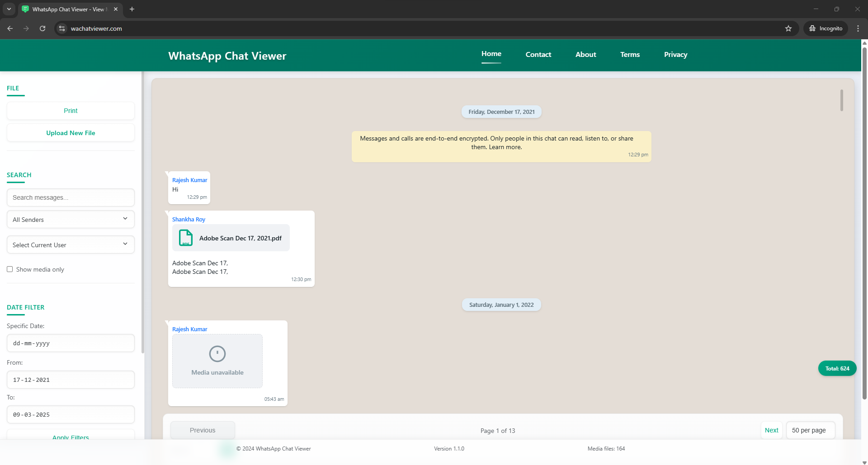Screen dimensions: 868x465
Task: Click the Incognito profile icon
Action: (813, 28)
